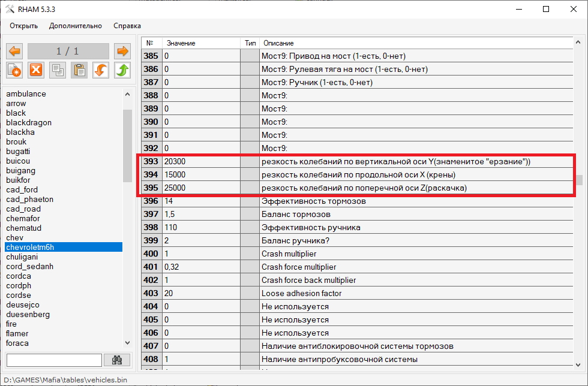Click the orange left arrow previous button
588x386 pixels.
[x=15, y=52]
